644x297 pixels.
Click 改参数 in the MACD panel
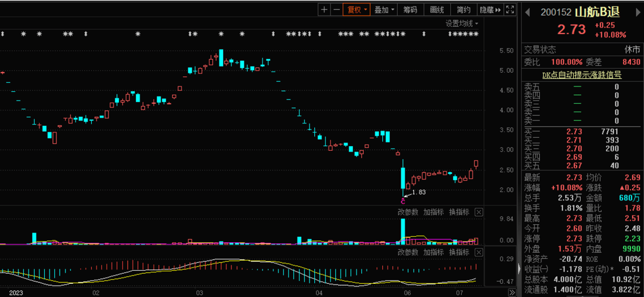408,252
